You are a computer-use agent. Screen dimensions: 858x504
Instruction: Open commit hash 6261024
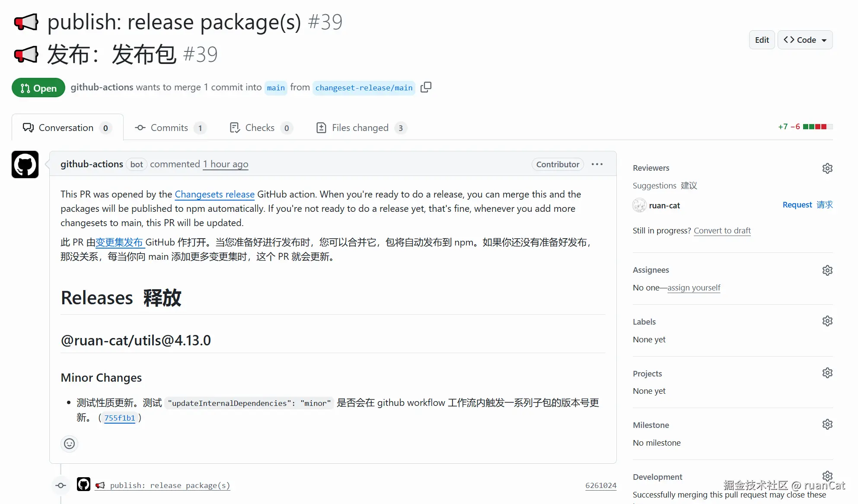click(600, 485)
